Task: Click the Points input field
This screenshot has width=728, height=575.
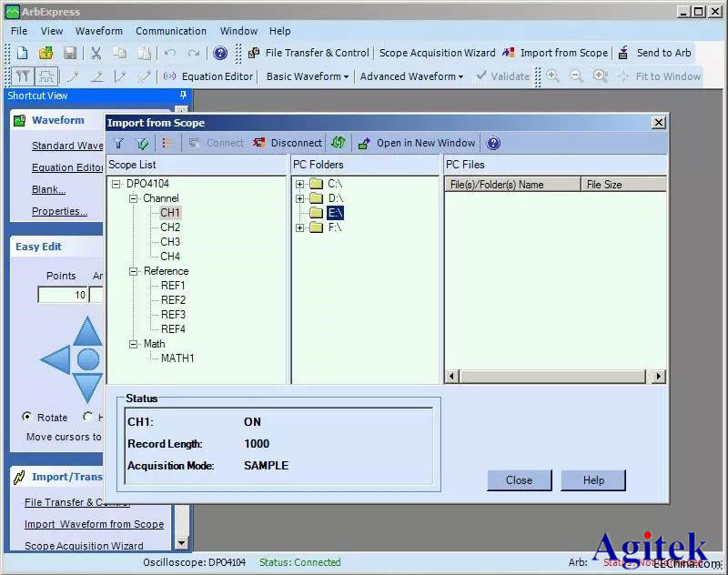Action: click(x=63, y=295)
